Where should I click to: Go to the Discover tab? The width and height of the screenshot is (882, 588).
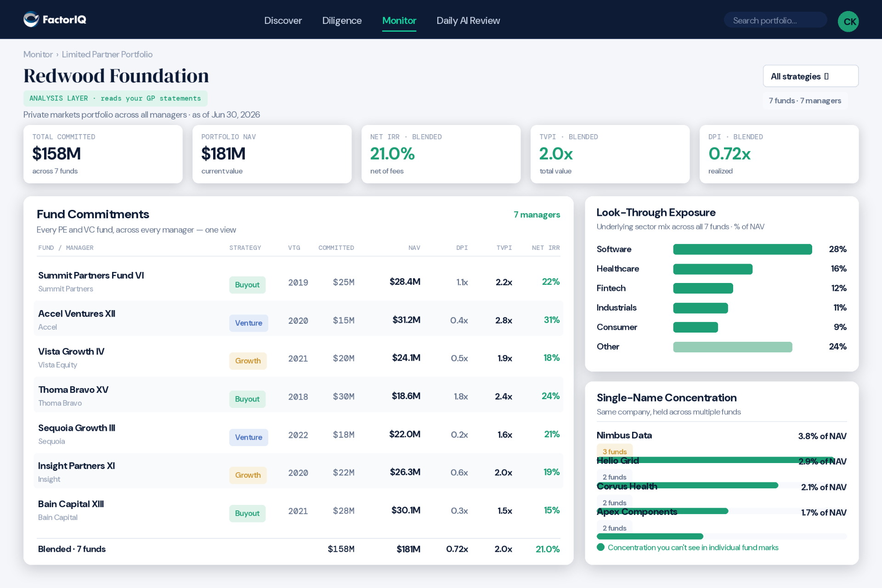tap(283, 21)
